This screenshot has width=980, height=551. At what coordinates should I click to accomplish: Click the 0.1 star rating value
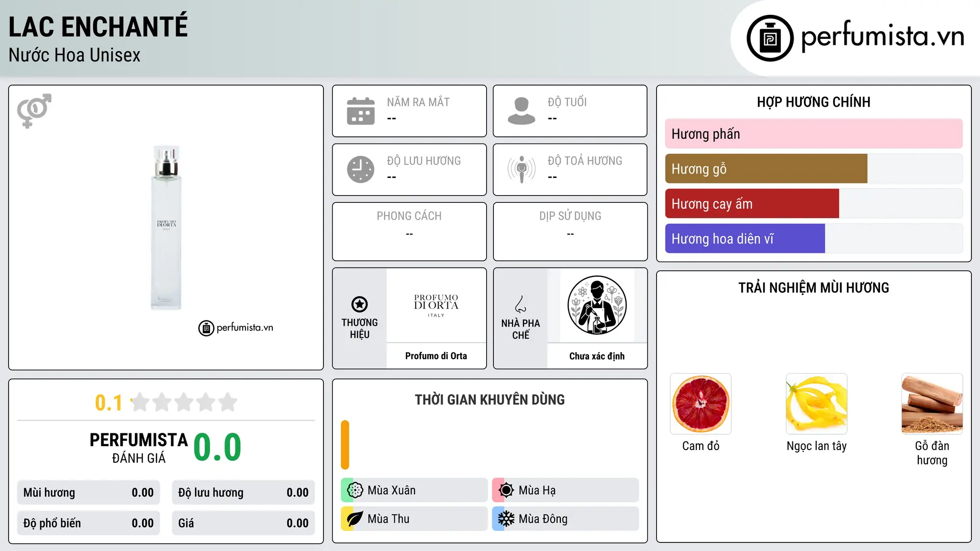(x=109, y=403)
